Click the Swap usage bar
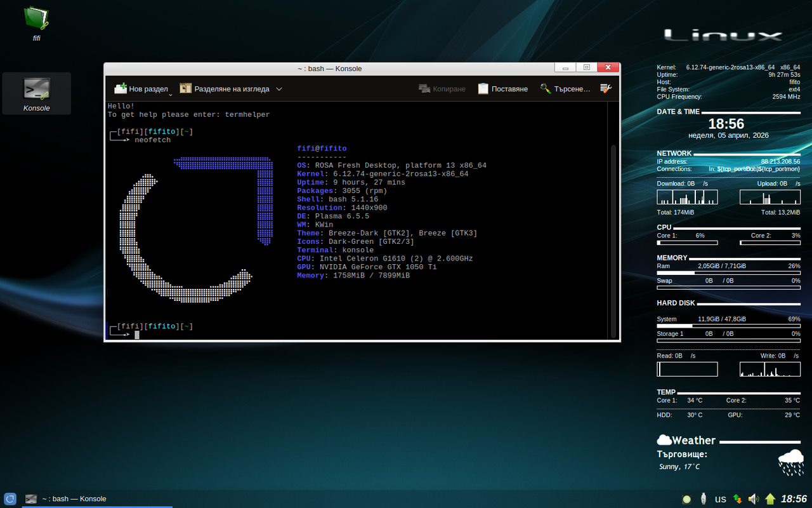Viewport: 812px width, 508px height. (x=728, y=288)
